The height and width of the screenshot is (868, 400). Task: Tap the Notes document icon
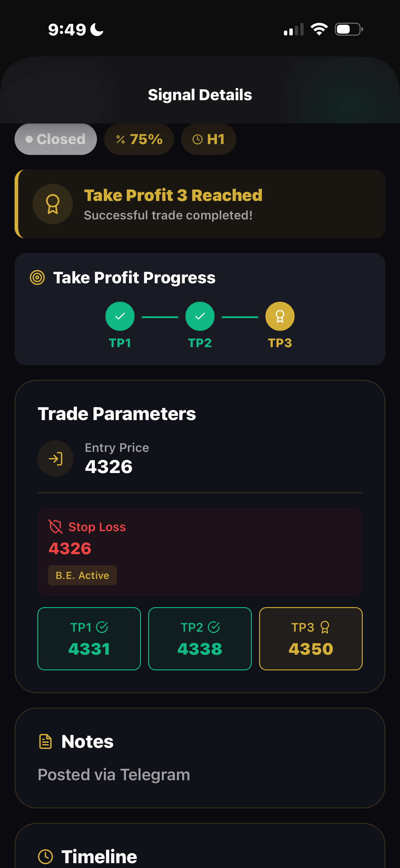(x=45, y=741)
